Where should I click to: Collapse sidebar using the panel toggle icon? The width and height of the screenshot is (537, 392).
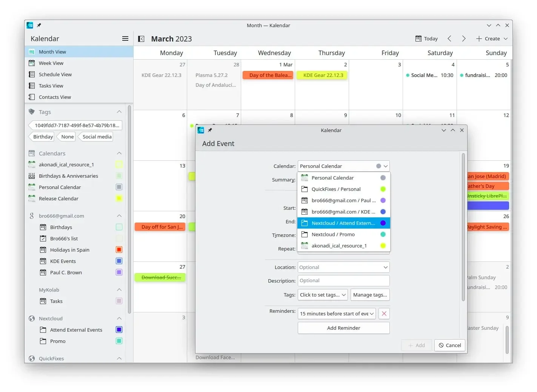point(141,38)
